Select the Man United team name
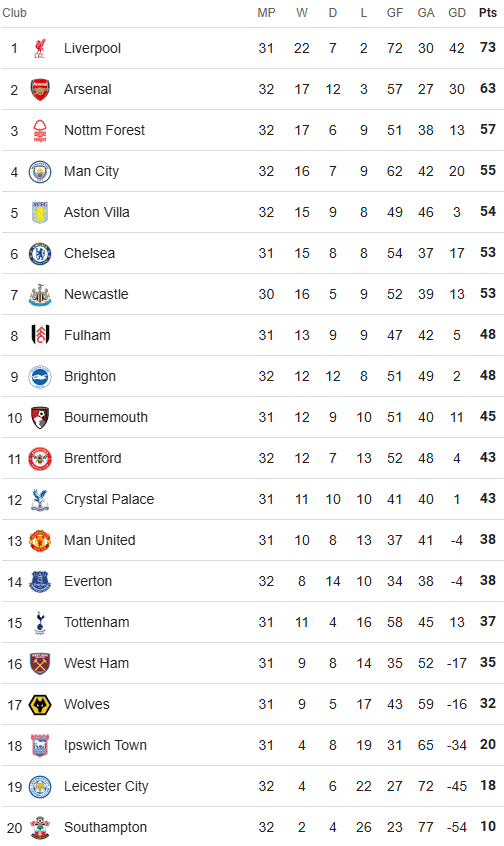Screen dimensions: 504x846 [x=100, y=540]
